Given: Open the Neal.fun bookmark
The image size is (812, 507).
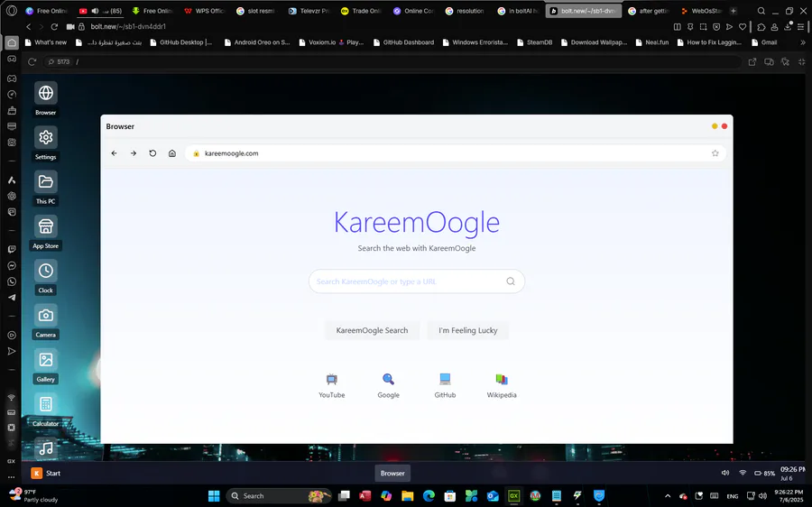Looking at the screenshot, I should tap(652, 42).
